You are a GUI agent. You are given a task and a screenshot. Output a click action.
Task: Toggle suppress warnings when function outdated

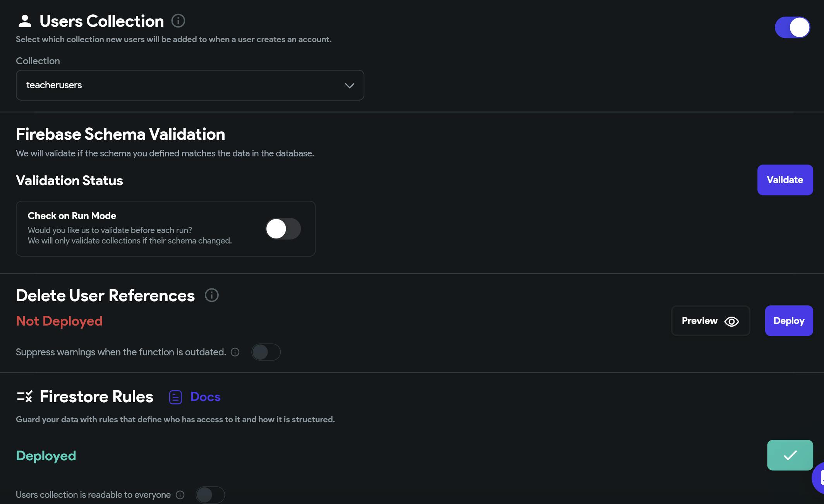[266, 352]
